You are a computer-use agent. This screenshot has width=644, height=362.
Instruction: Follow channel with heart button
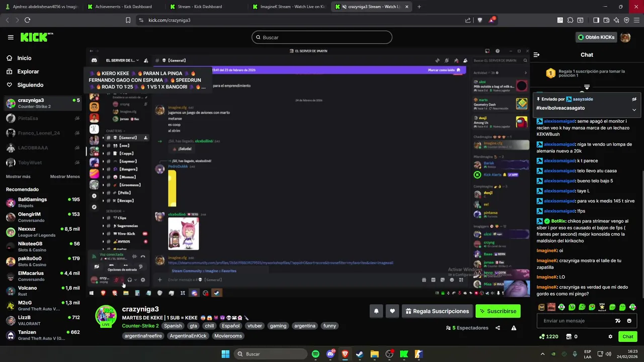point(392,311)
